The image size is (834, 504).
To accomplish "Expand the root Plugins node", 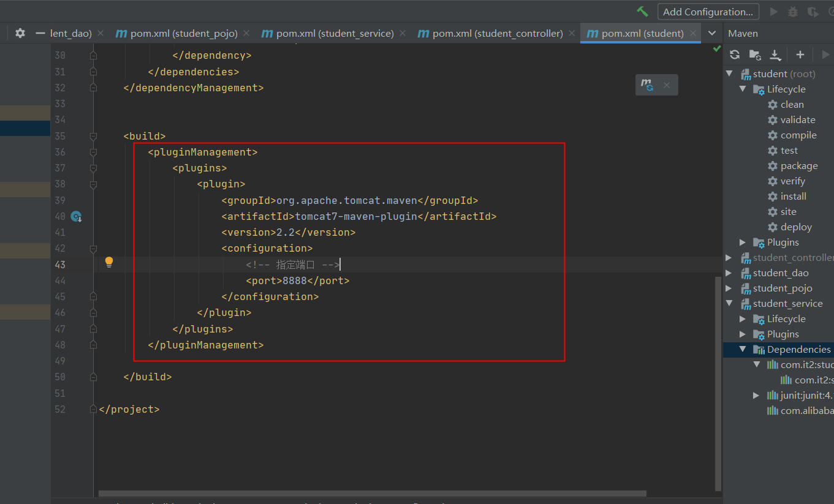I will (x=743, y=242).
